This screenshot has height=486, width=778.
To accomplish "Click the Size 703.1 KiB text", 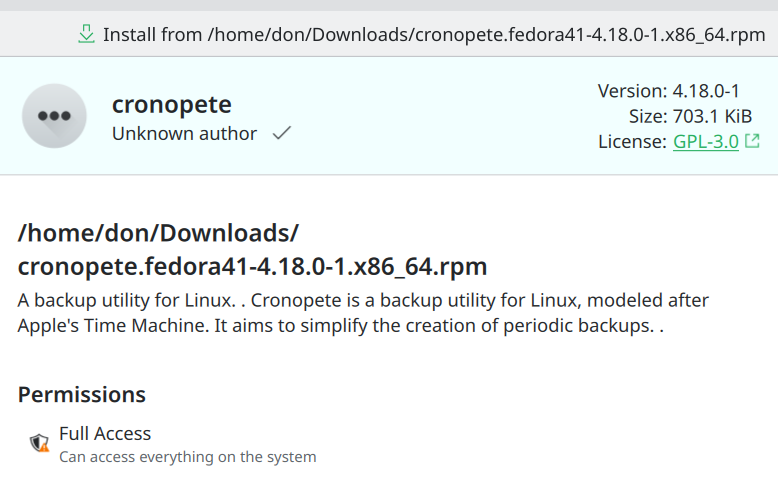I will (x=690, y=116).
